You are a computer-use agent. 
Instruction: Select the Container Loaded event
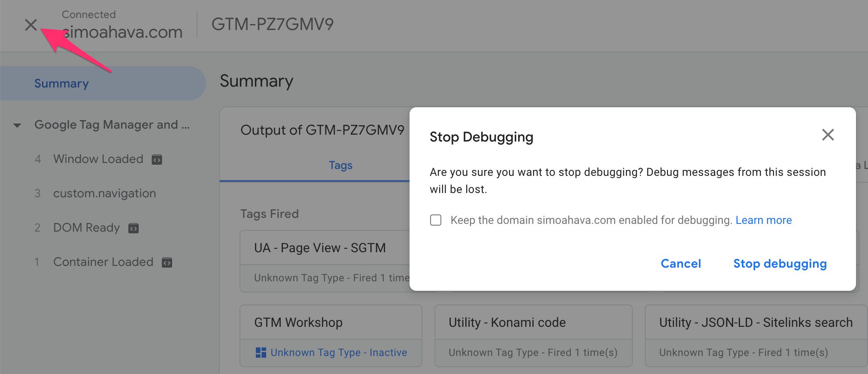103,262
